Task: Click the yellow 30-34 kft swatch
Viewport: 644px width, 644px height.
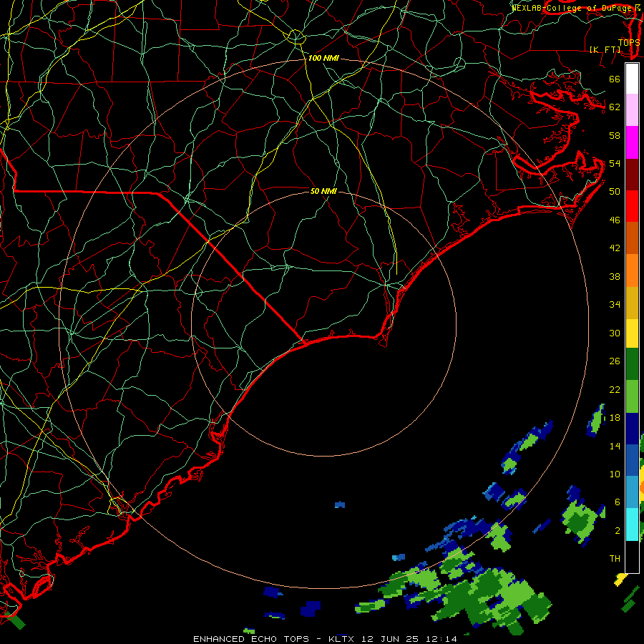Action: pos(632,333)
